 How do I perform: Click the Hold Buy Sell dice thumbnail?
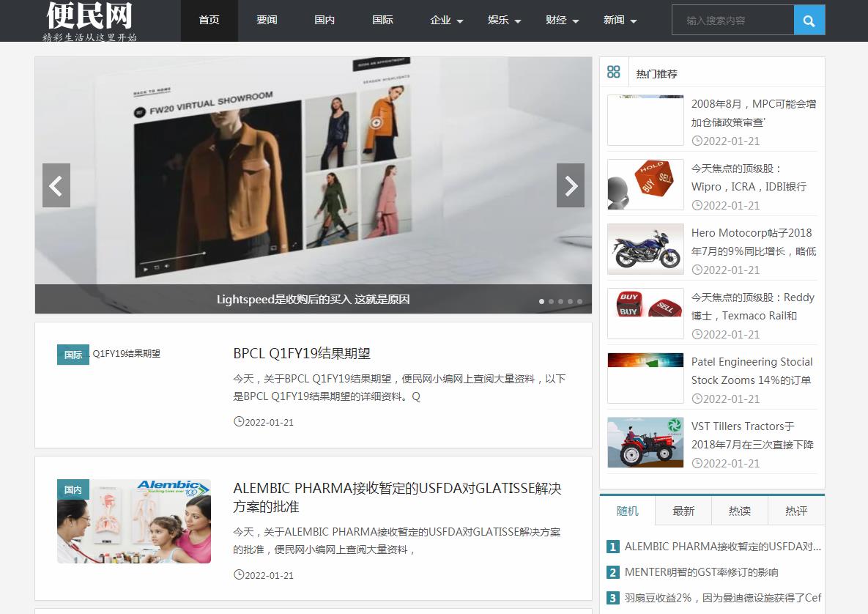coord(645,185)
